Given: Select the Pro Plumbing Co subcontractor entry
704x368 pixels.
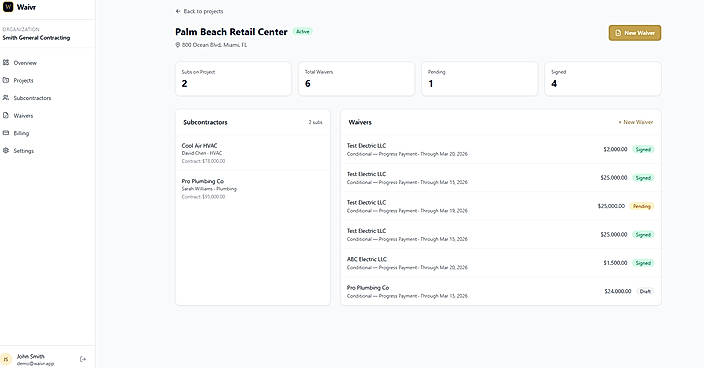Looking at the screenshot, I should click(x=253, y=188).
